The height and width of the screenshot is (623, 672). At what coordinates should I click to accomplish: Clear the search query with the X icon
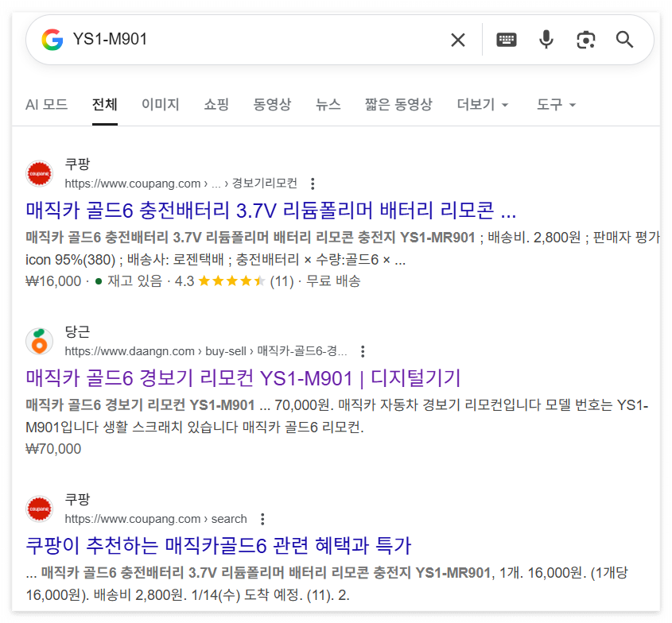pyautogui.click(x=458, y=40)
